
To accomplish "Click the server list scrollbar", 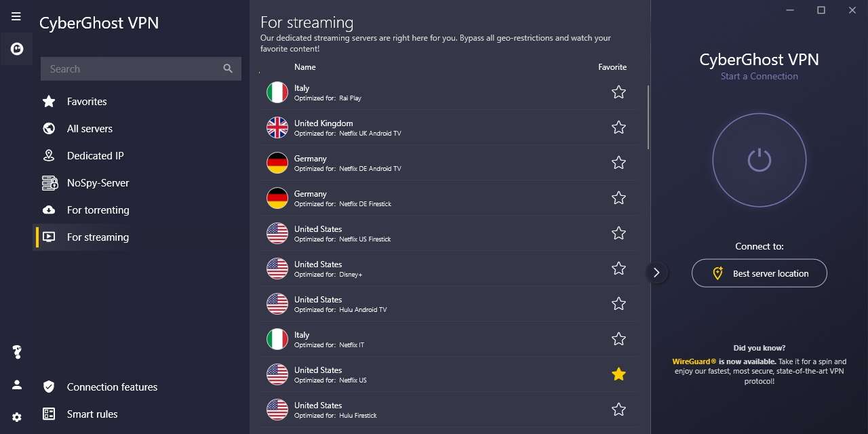I will click(x=648, y=117).
